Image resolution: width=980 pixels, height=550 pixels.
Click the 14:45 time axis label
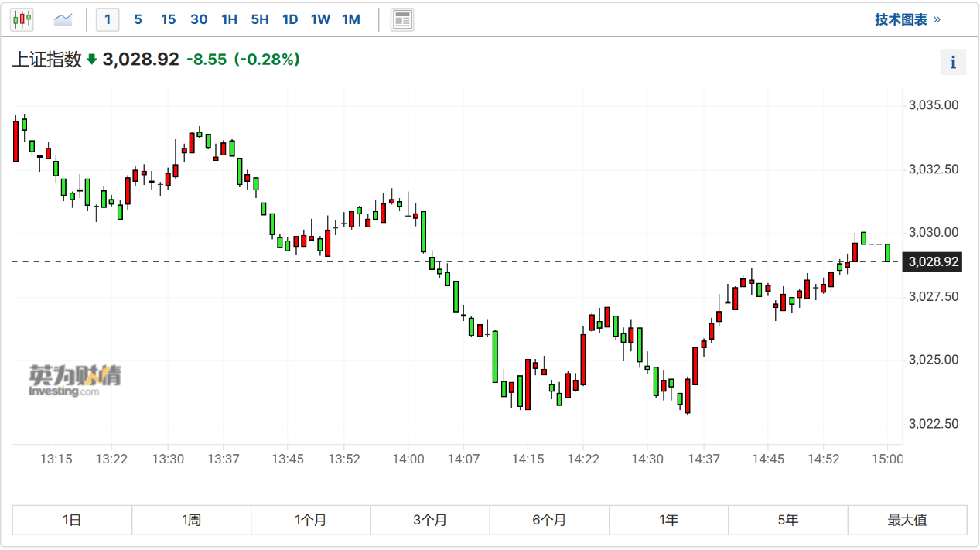coord(767,459)
